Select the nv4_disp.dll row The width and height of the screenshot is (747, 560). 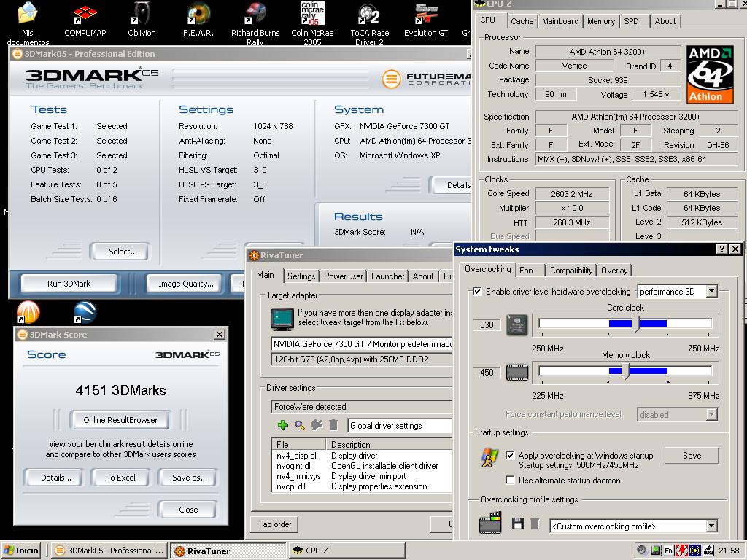362,456
